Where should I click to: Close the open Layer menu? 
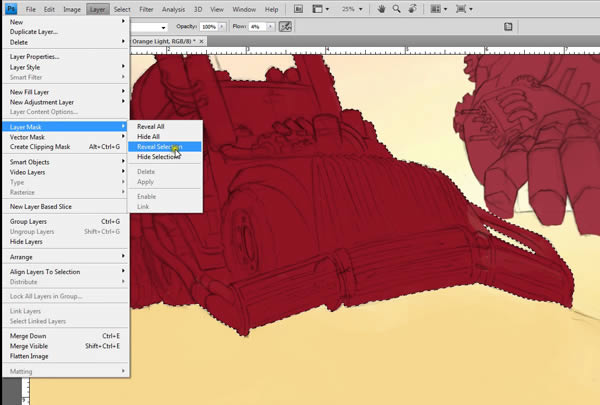click(98, 9)
